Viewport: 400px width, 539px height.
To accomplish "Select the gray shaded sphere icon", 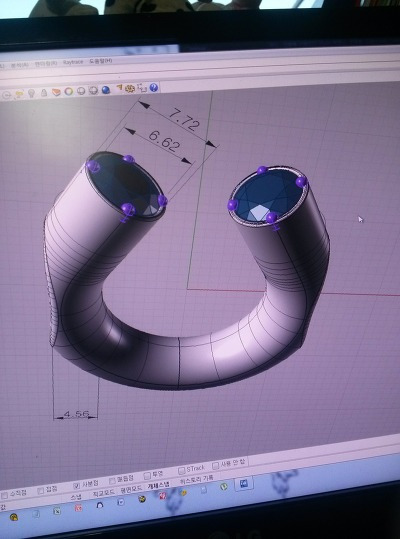I will (81, 91).
